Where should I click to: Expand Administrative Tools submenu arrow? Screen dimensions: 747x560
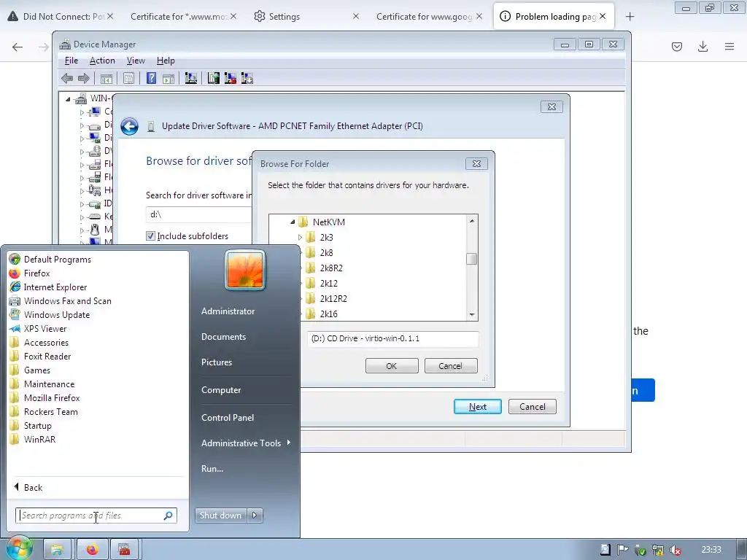coord(289,443)
